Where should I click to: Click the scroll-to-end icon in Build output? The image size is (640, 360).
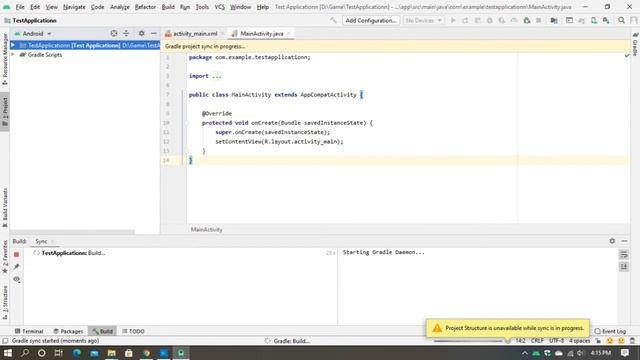624,267
